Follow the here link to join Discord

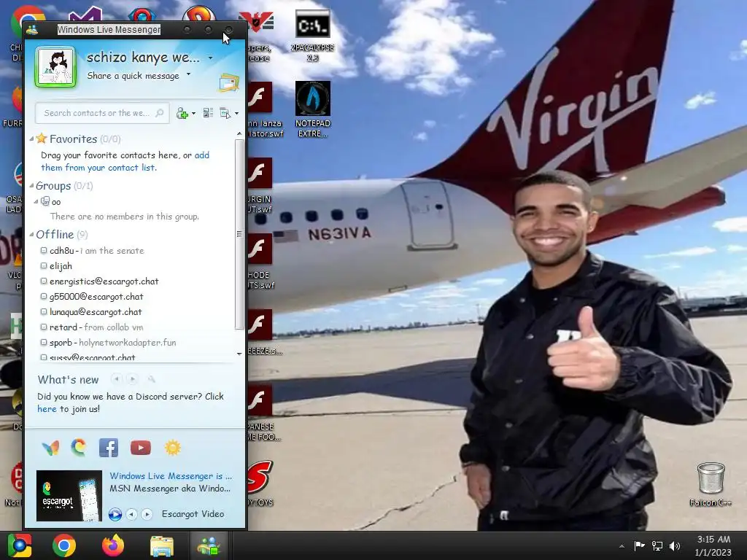(47, 408)
